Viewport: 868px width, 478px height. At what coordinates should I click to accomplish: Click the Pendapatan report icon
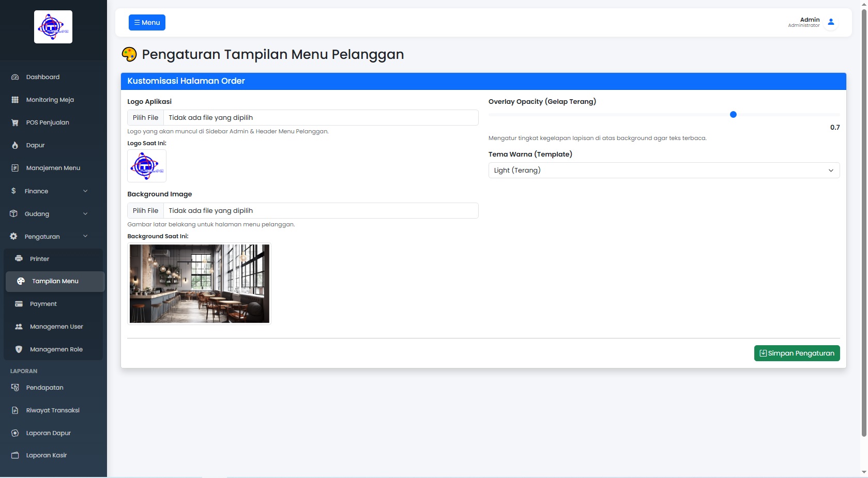[15, 388]
